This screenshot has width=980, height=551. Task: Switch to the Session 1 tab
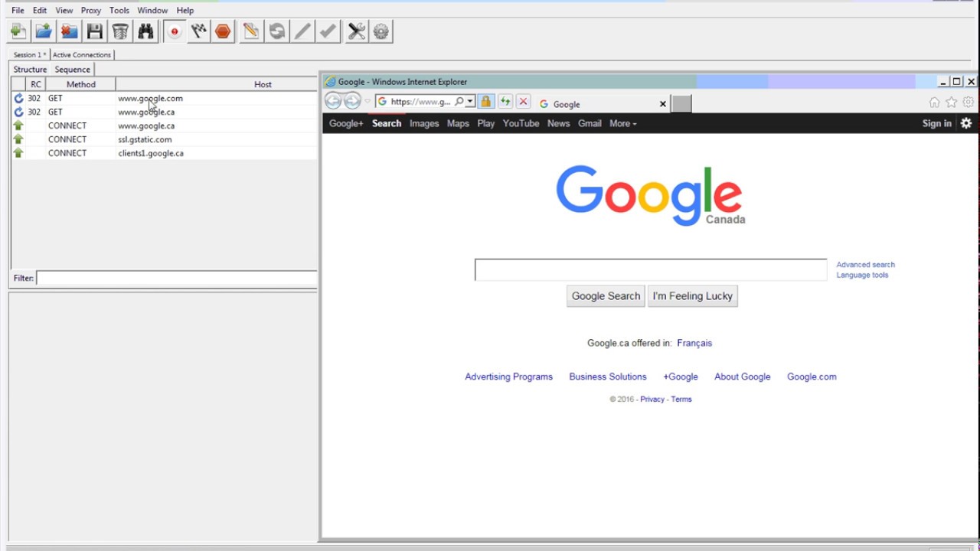(x=30, y=54)
